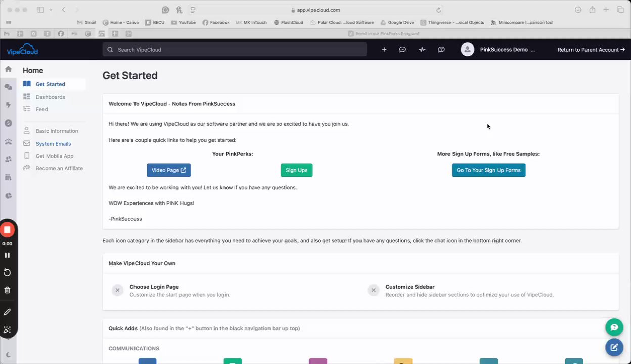631x364 pixels.
Task: Click the X beside Customize Sidebar
Action: (x=373, y=290)
